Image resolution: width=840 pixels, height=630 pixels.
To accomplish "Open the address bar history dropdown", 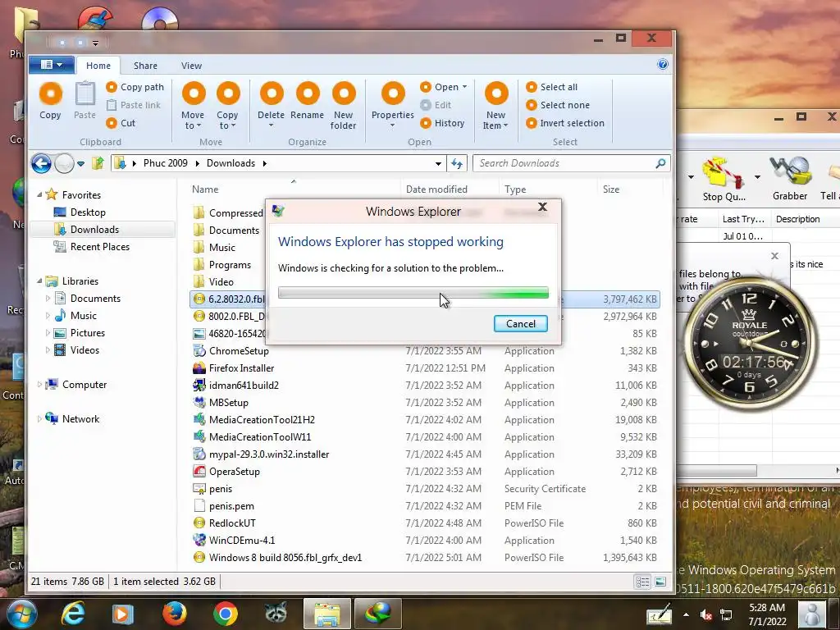I will point(438,163).
